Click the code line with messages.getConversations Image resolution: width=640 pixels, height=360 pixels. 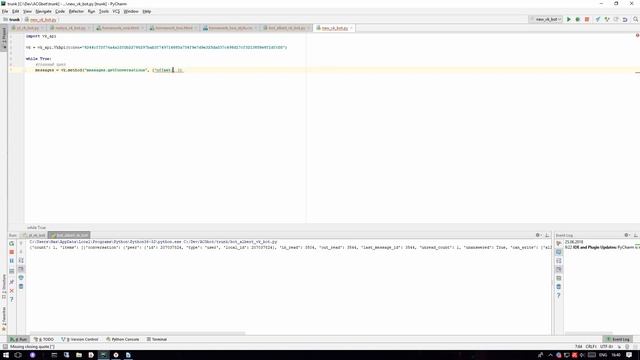coord(108,70)
